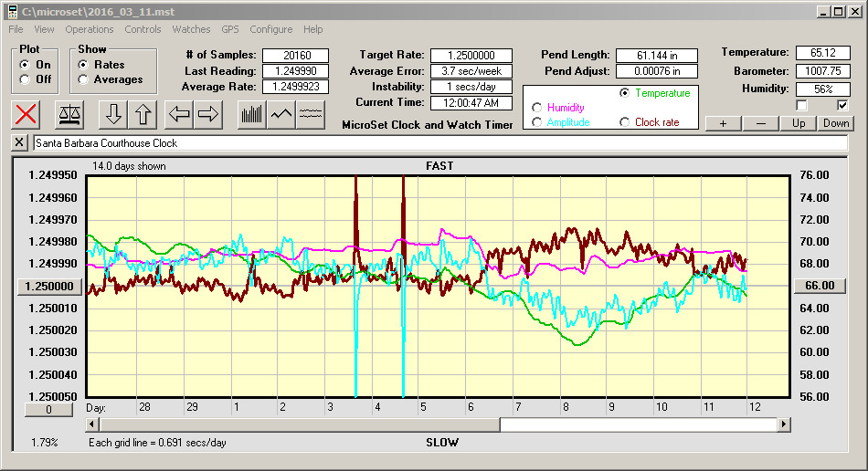868x471 pixels.
Task: Open the Configure menu
Action: pyautogui.click(x=271, y=29)
